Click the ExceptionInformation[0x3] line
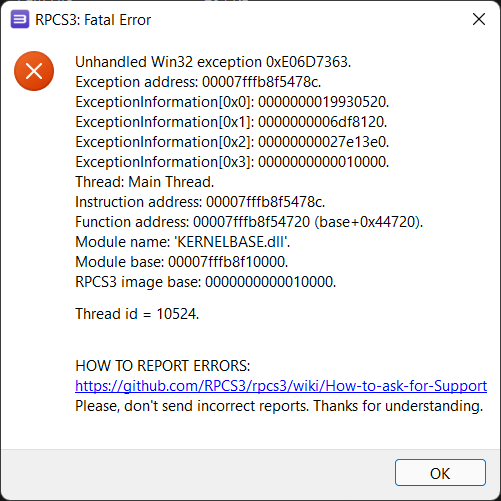 (232, 162)
